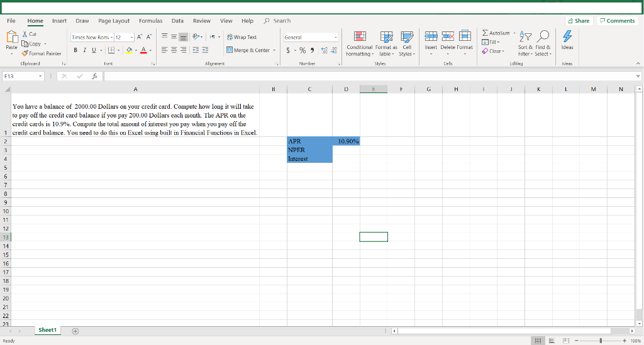Image resolution: width=644 pixels, height=345 pixels.
Task: Toggle Bold formatting
Action: (x=75, y=50)
